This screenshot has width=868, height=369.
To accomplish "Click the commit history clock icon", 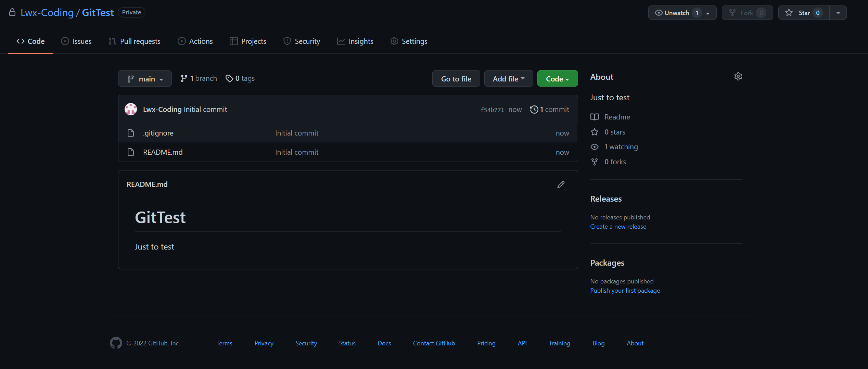I will (x=534, y=110).
